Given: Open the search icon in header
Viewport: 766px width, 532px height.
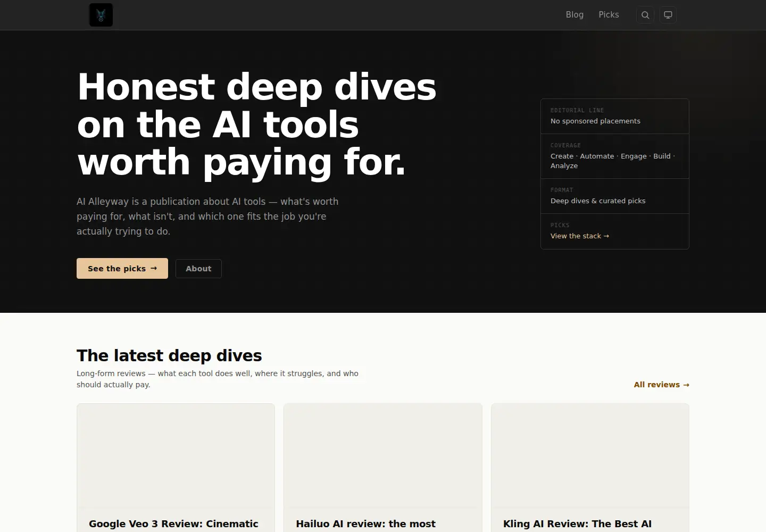Looking at the screenshot, I should (645, 15).
